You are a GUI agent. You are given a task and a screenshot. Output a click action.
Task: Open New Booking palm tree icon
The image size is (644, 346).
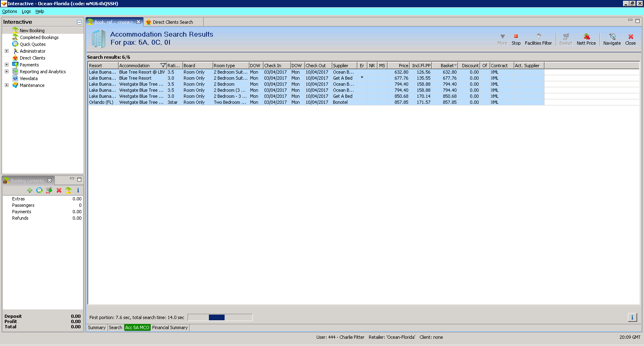pos(15,30)
